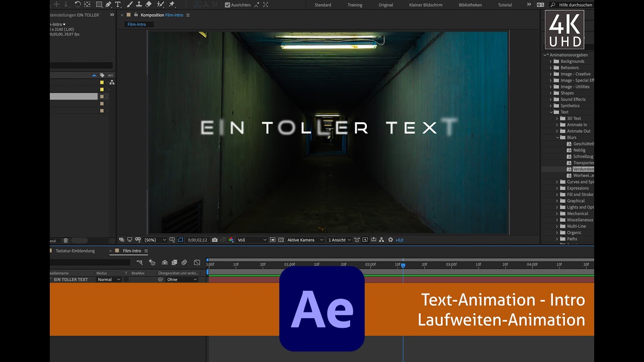Expand the Animate In folder
This screenshot has width=644, height=362.
[557, 125]
